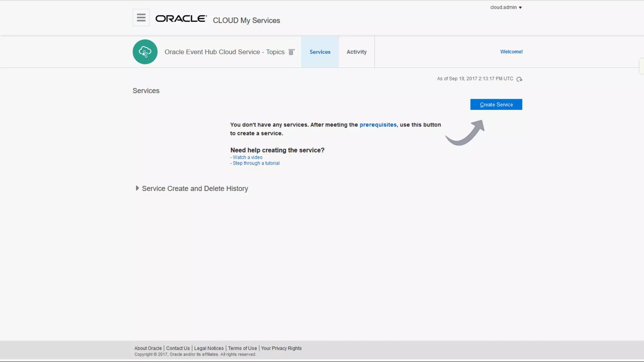Open the About Oracle footer link

click(x=148, y=348)
